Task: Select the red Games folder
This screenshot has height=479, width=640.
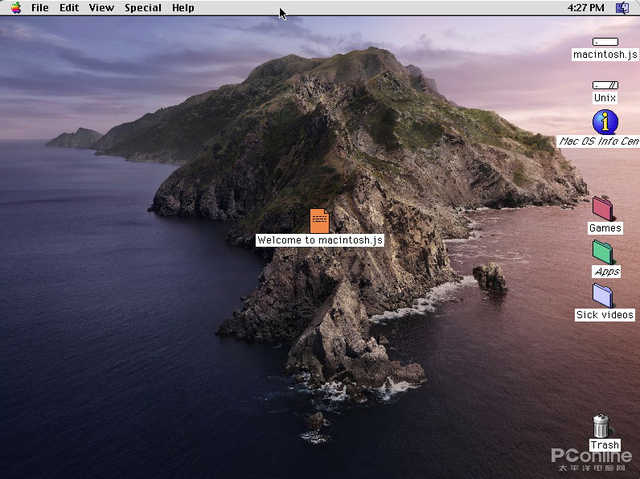Action: point(603,208)
